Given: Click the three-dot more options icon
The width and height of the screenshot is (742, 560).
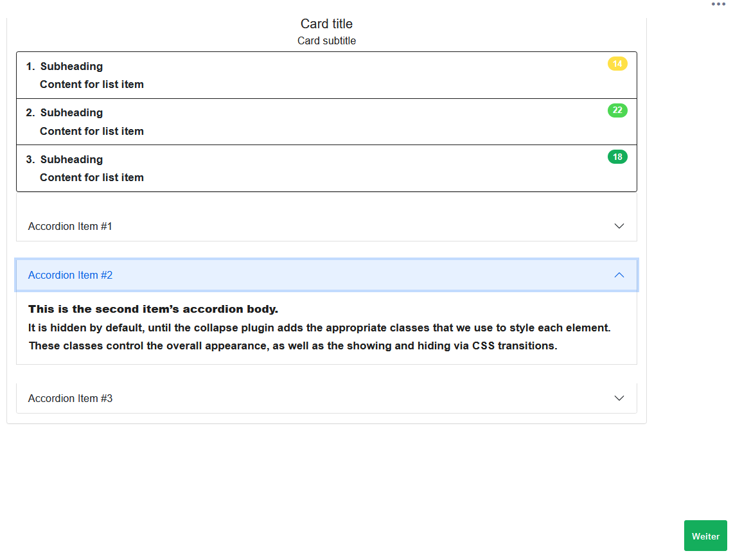Looking at the screenshot, I should 718,4.
